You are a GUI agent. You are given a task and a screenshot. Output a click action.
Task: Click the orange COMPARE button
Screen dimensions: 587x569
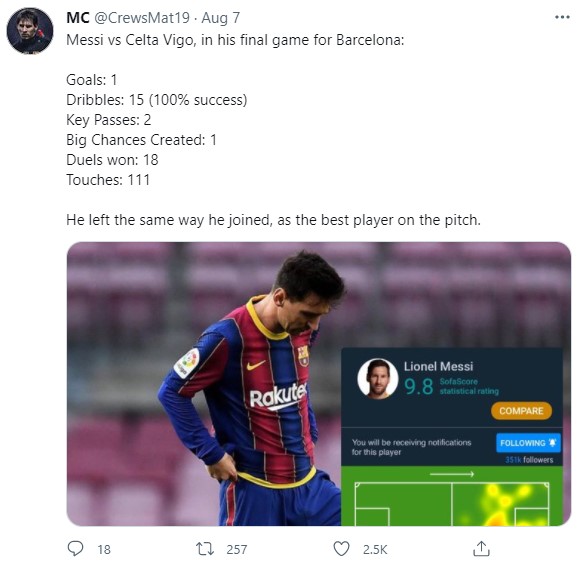click(x=521, y=411)
